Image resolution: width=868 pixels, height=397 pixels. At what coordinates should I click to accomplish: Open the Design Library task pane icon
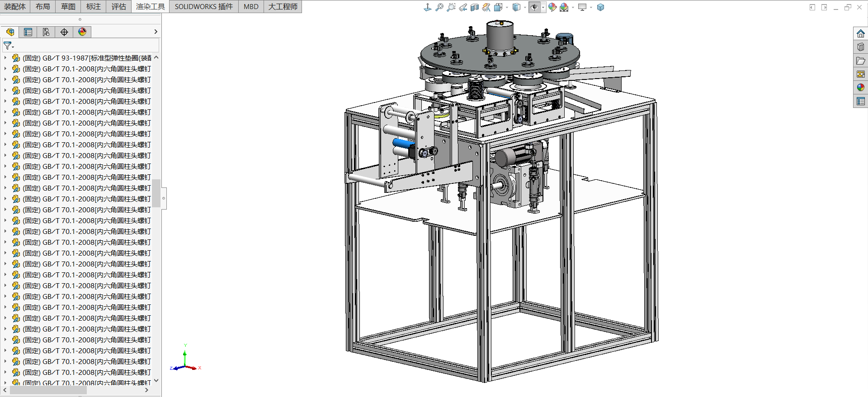[x=860, y=47]
